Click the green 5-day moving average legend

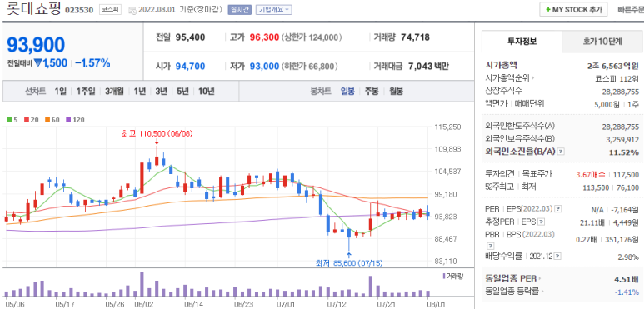click(12, 120)
